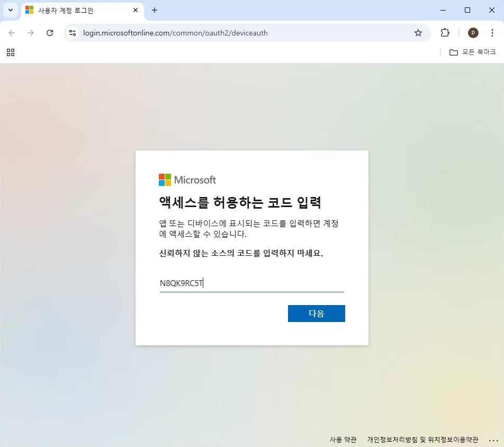Image resolution: width=504 pixels, height=447 pixels.
Task: Click the warning 신뢰하지 않는 소스의 코드를 입력하지 마세요
Action: (x=241, y=253)
